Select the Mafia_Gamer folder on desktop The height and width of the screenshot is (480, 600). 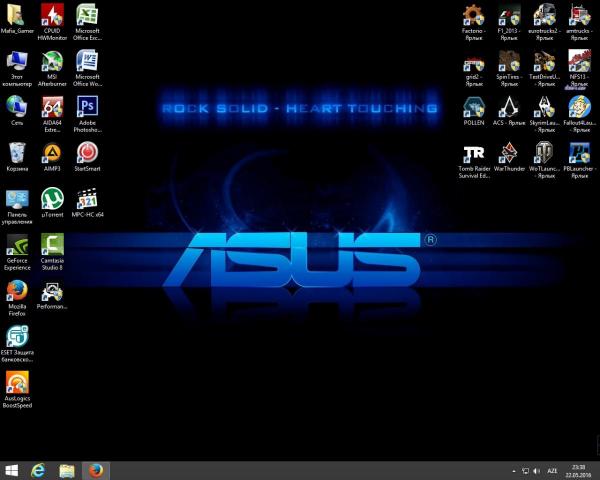click(x=17, y=15)
